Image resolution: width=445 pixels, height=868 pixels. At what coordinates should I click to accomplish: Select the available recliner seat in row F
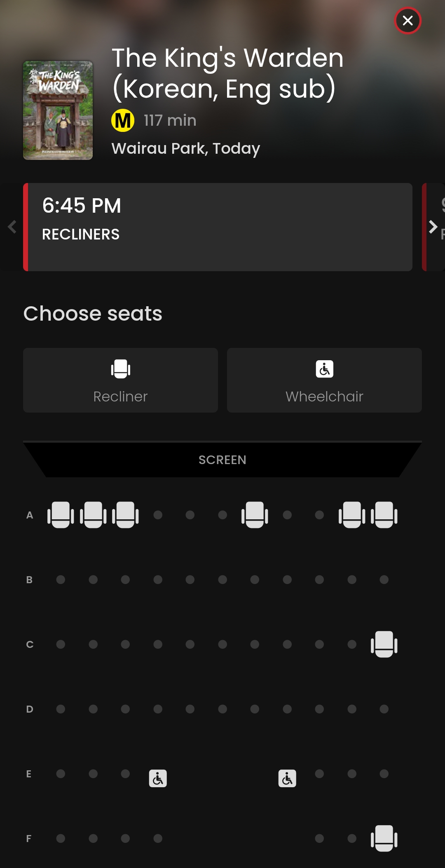click(384, 838)
